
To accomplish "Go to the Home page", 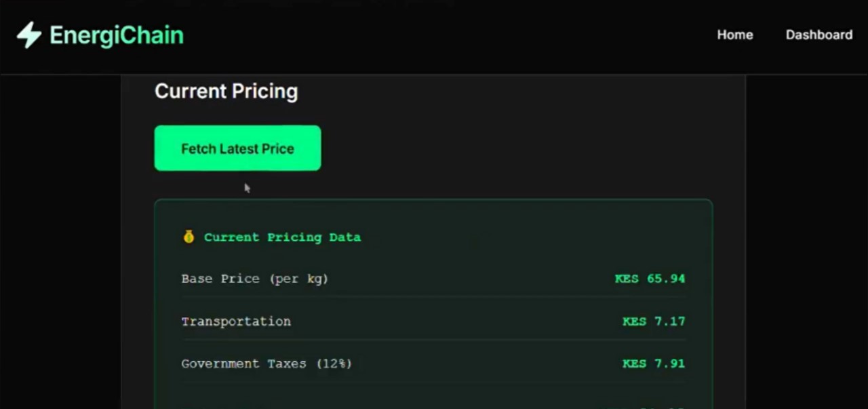I will 734,35.
